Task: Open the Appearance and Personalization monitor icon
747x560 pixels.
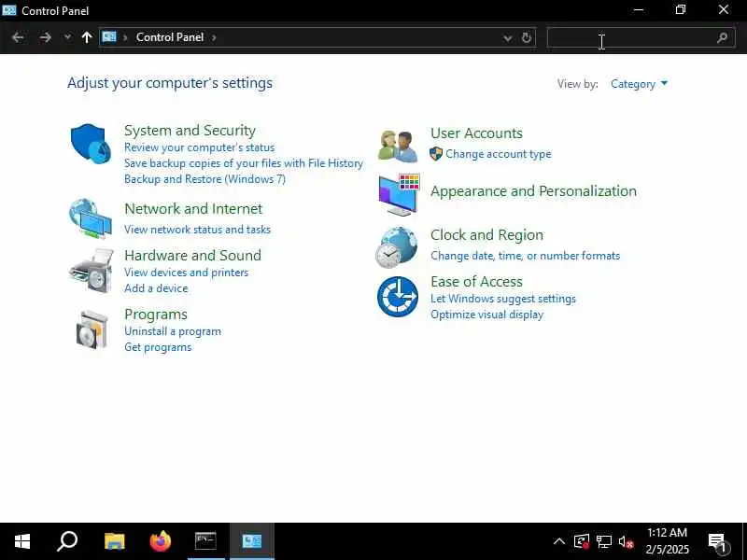Action: pyautogui.click(x=400, y=195)
